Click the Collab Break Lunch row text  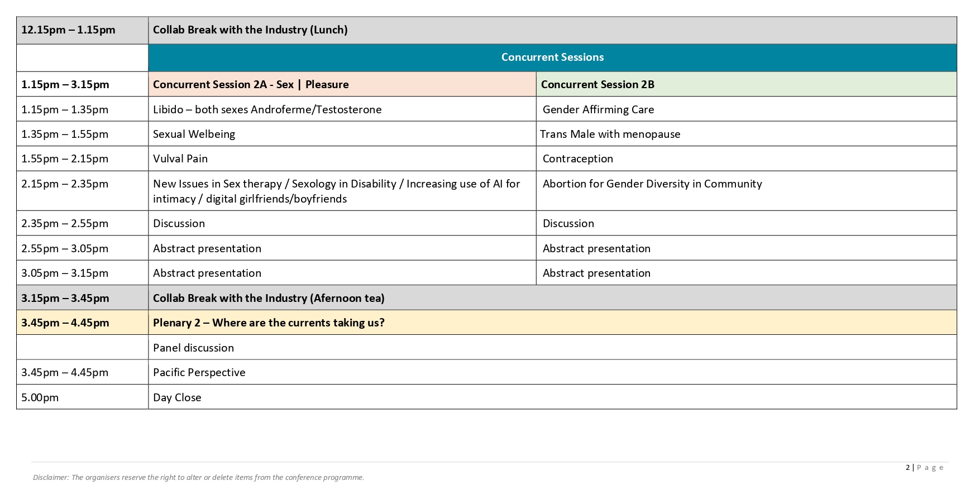click(250, 30)
